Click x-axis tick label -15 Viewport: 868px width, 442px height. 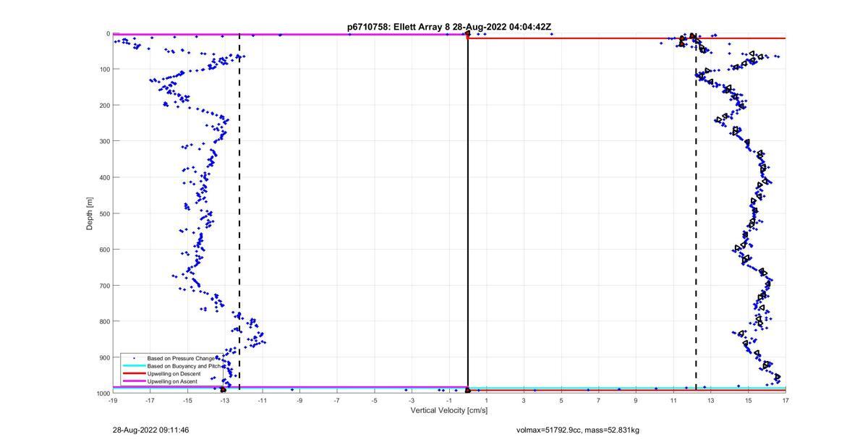pos(187,400)
